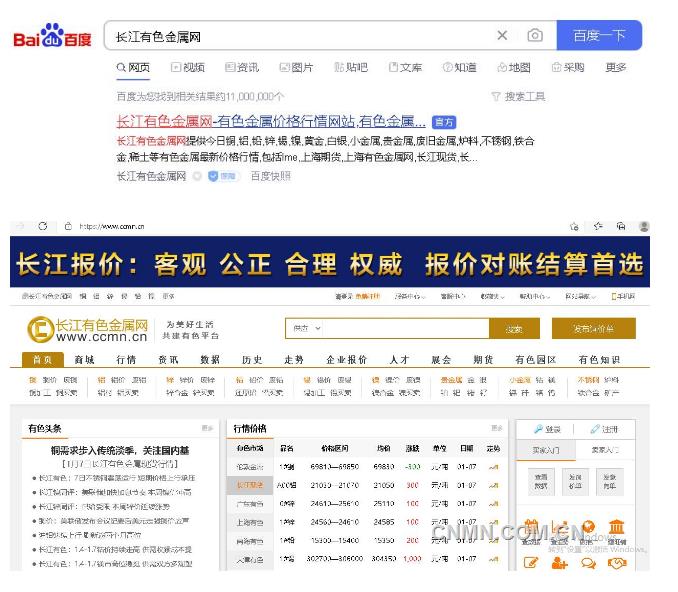Switch to the 图片 search tab
Image resolution: width=678 pixels, height=592 pixels.
coord(296,67)
